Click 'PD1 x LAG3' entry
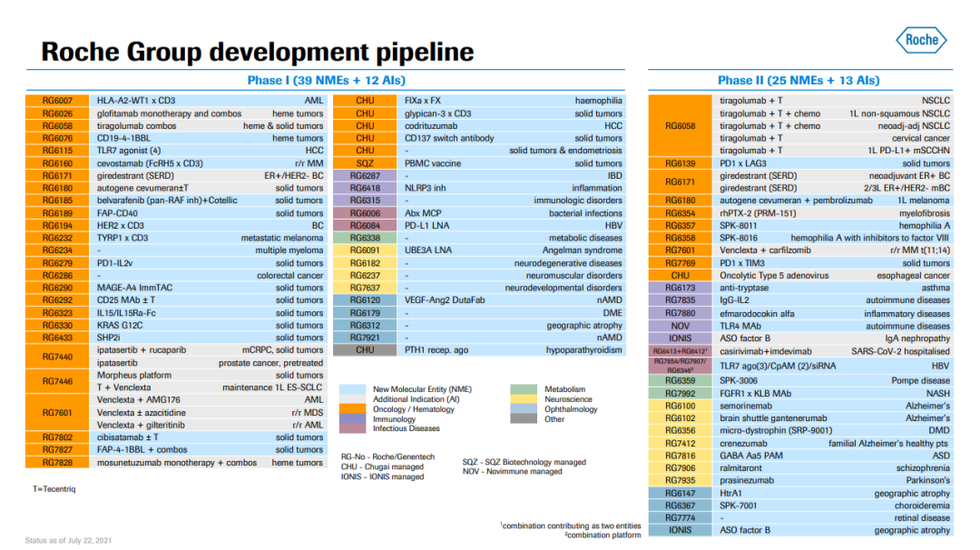Viewport: 980px width, 550px height. pos(742,163)
